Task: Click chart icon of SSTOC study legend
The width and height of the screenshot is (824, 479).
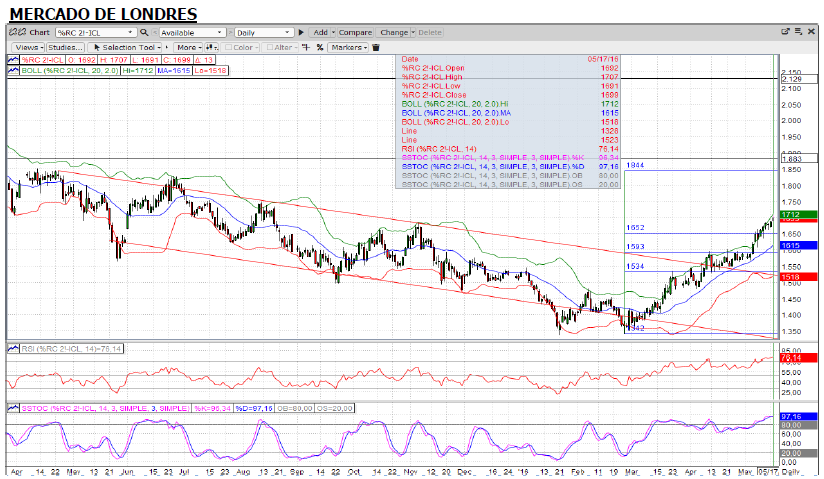Action: pos(13,408)
